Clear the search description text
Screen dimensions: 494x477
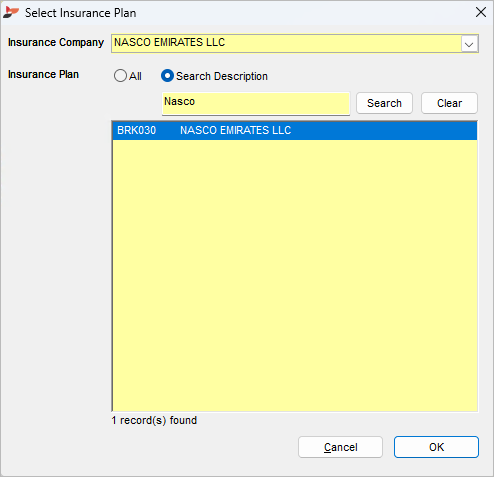point(449,103)
